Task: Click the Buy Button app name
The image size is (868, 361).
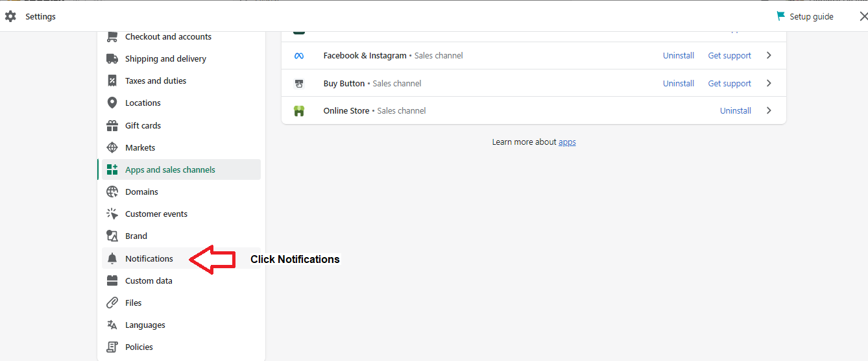Action: [x=344, y=83]
